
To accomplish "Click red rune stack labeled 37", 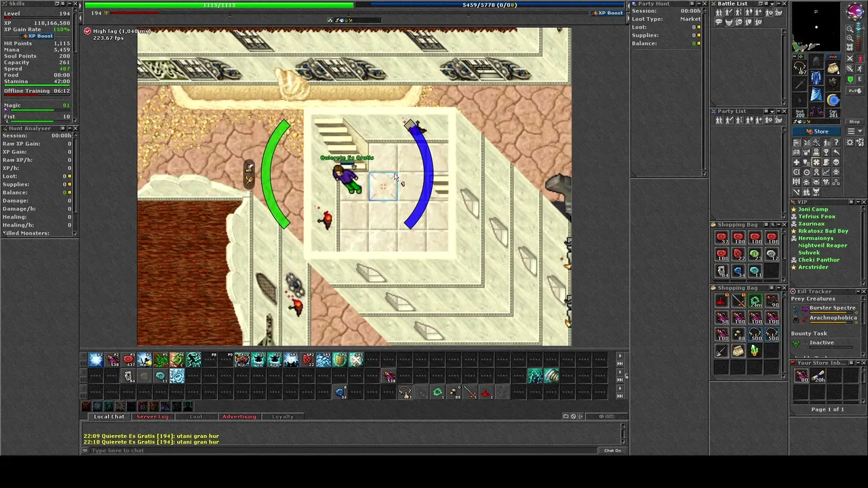I will coord(722,237).
